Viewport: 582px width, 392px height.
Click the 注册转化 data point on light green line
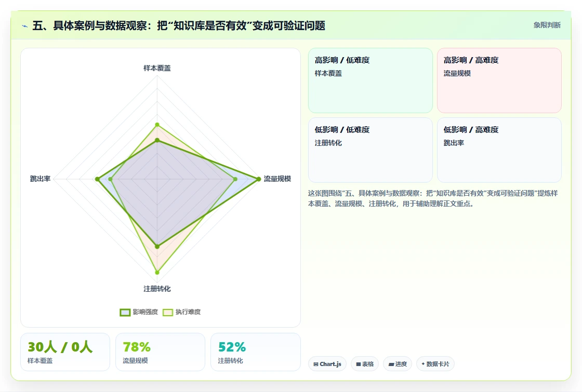click(157, 272)
